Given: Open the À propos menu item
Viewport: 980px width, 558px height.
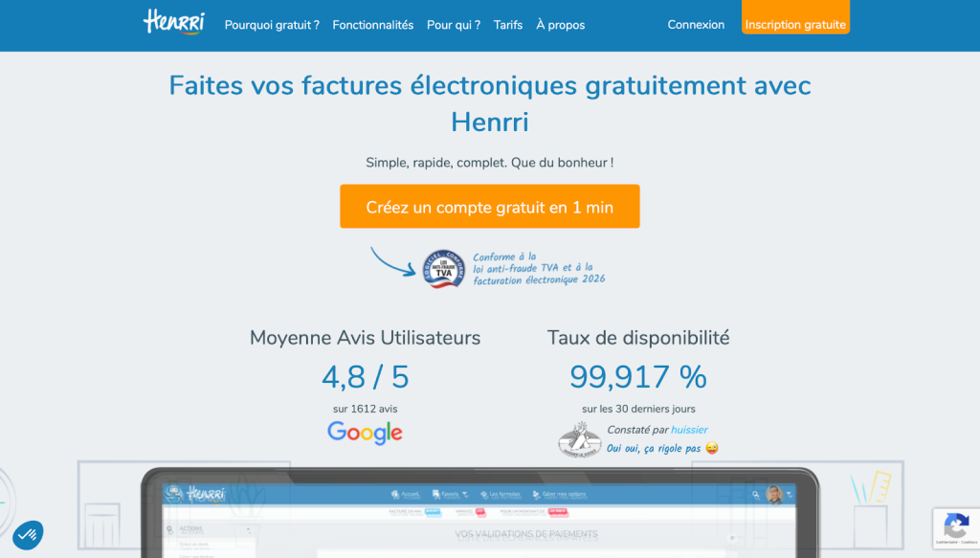Looking at the screenshot, I should 561,25.
